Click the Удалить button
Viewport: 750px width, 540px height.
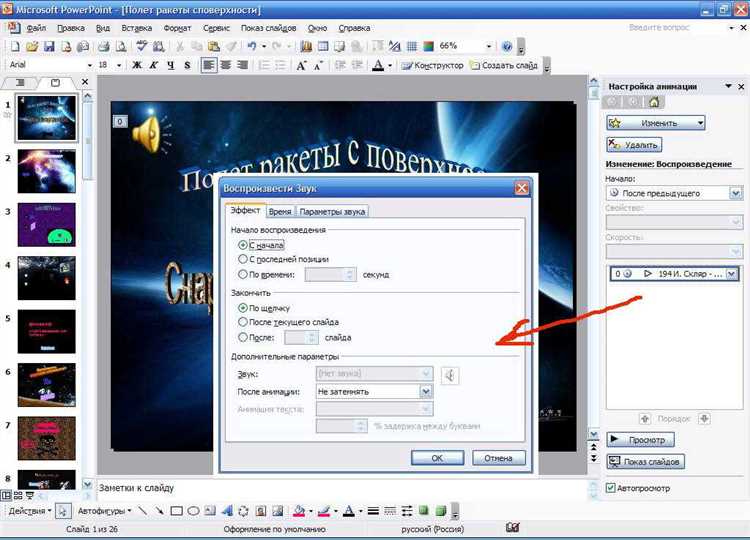(634, 144)
